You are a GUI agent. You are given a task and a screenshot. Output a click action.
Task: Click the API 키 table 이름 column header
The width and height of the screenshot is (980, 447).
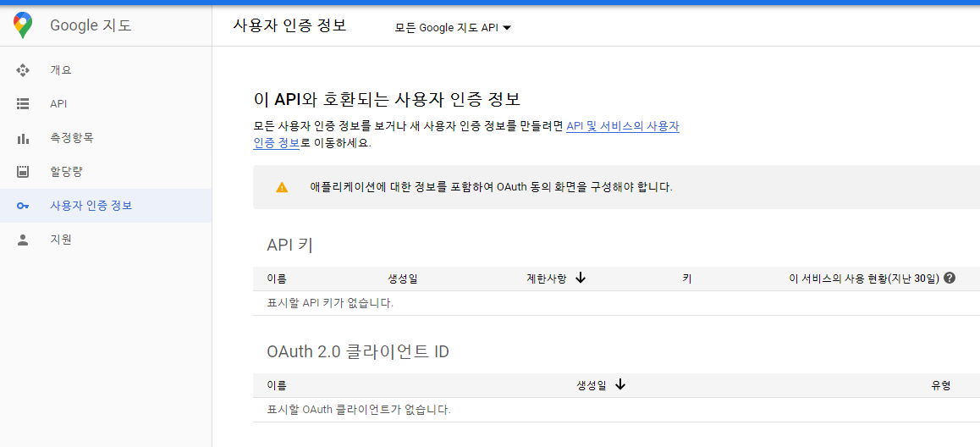[276, 279]
